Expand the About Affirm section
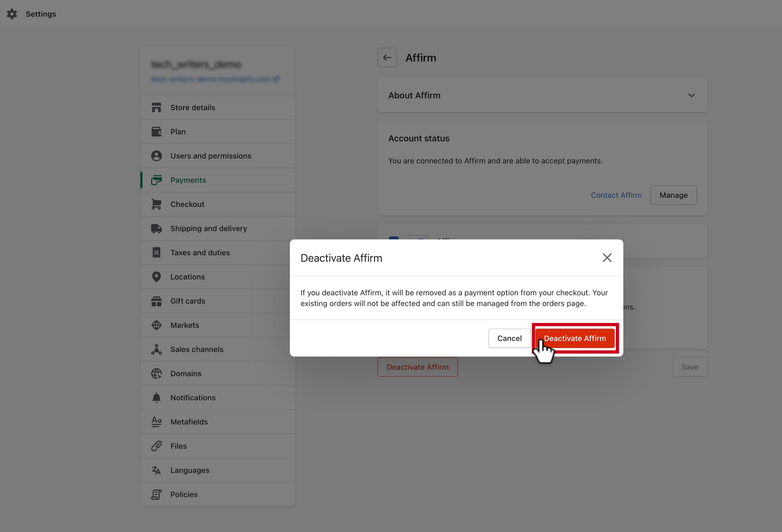Screen dimensions: 782x532 (691, 95)
